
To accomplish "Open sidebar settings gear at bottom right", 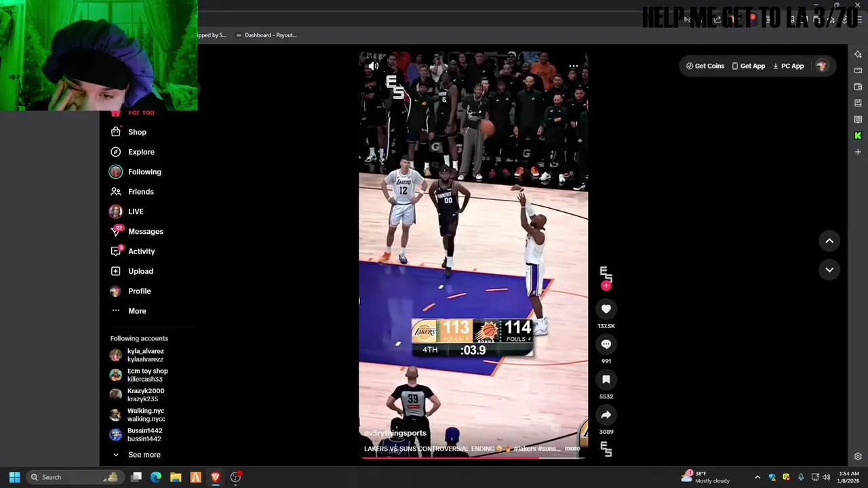I will coord(858,456).
